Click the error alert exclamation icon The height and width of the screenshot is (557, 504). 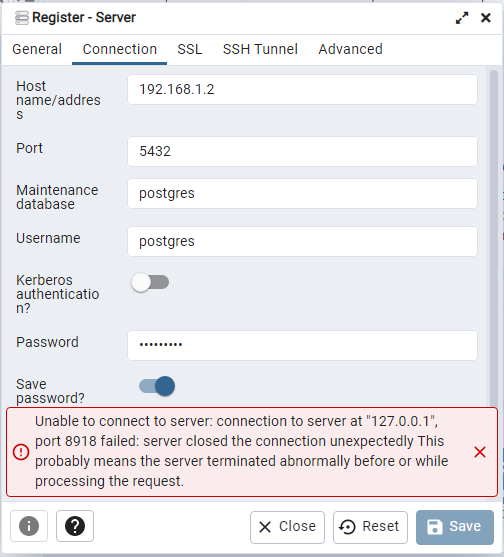[21, 452]
